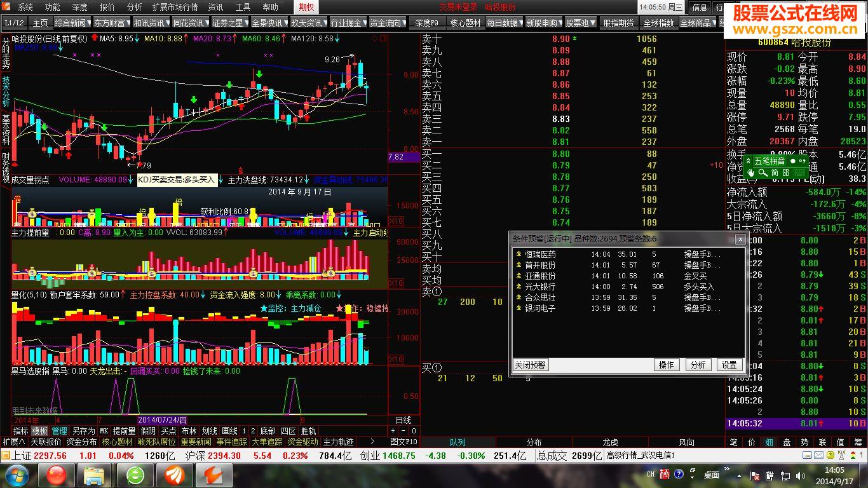Image resolution: width=868 pixels, height=488 pixels.
Task: Open the 工具 menu
Action: (x=243, y=7)
